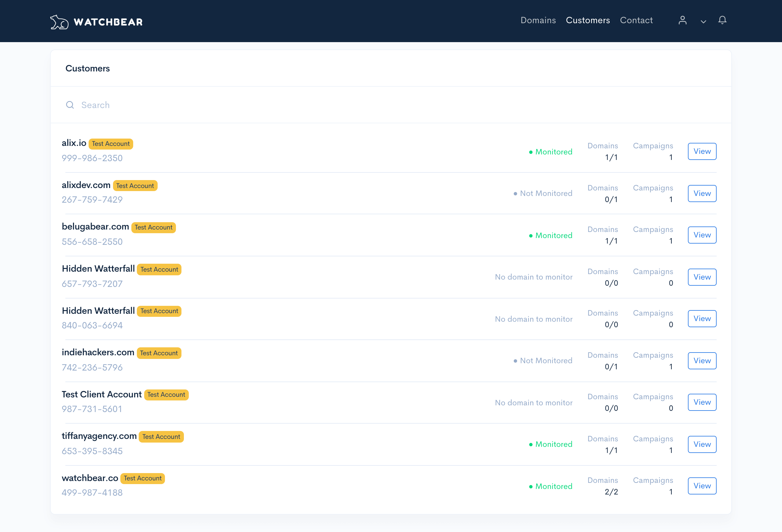The width and height of the screenshot is (782, 532).
Task: Open the user profile icon
Action: point(682,20)
